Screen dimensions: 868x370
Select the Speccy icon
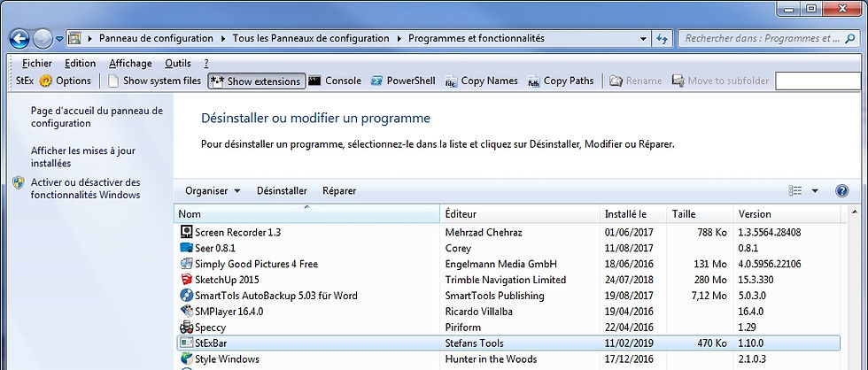(187, 328)
